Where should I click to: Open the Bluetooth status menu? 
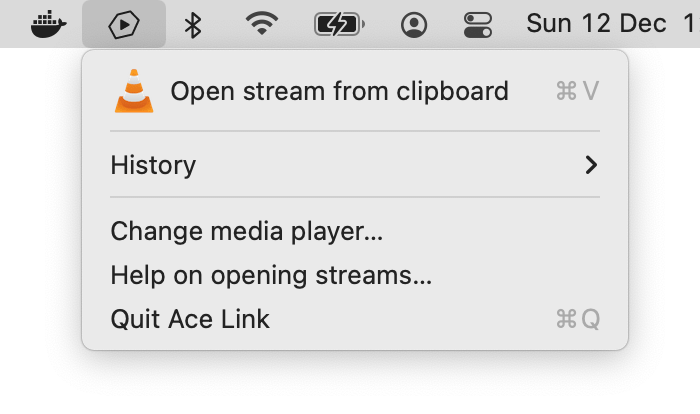[x=194, y=24]
